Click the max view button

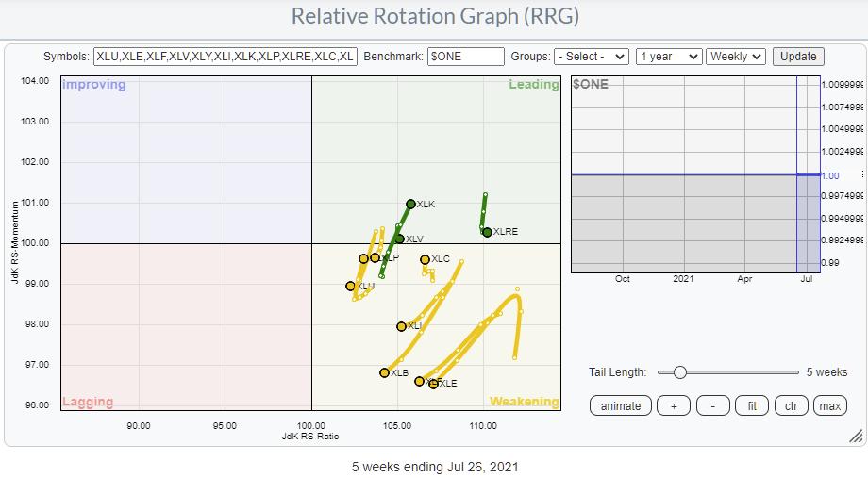pos(829,406)
